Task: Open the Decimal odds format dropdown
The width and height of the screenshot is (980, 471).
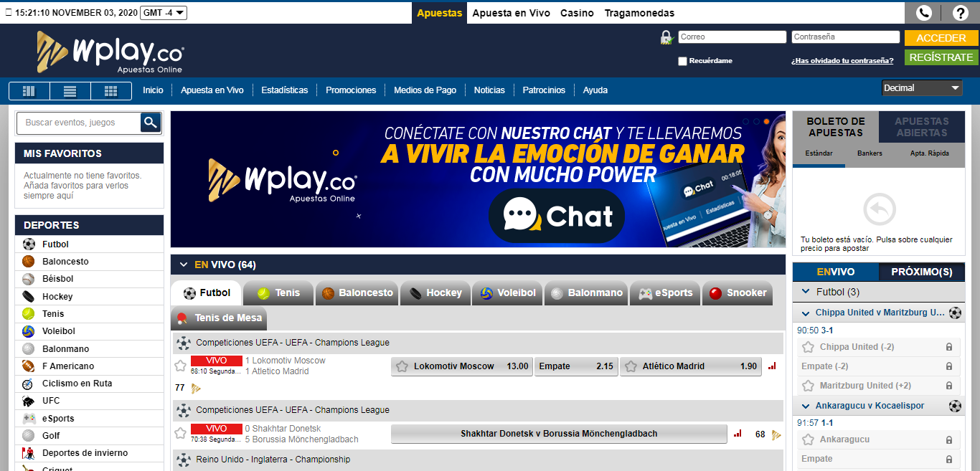Action: click(922, 88)
